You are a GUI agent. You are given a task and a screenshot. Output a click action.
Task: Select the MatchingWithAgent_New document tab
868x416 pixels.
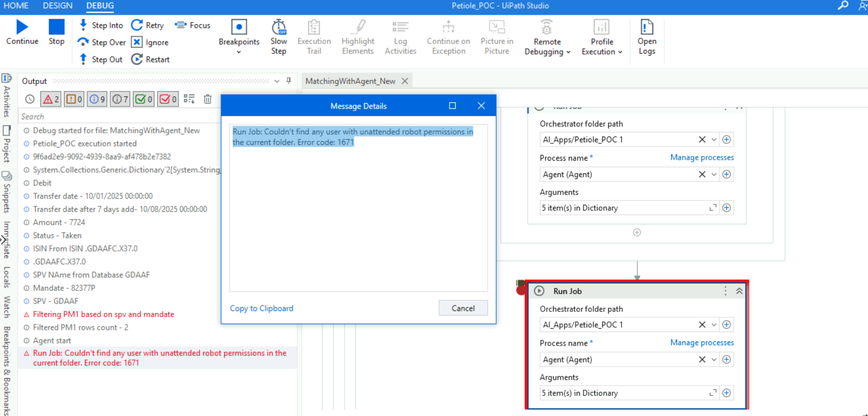(x=350, y=81)
